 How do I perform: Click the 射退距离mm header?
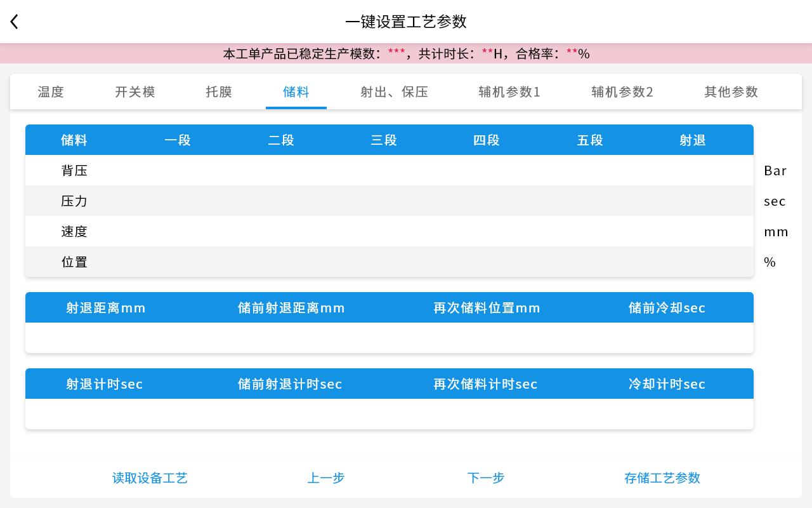[106, 307]
